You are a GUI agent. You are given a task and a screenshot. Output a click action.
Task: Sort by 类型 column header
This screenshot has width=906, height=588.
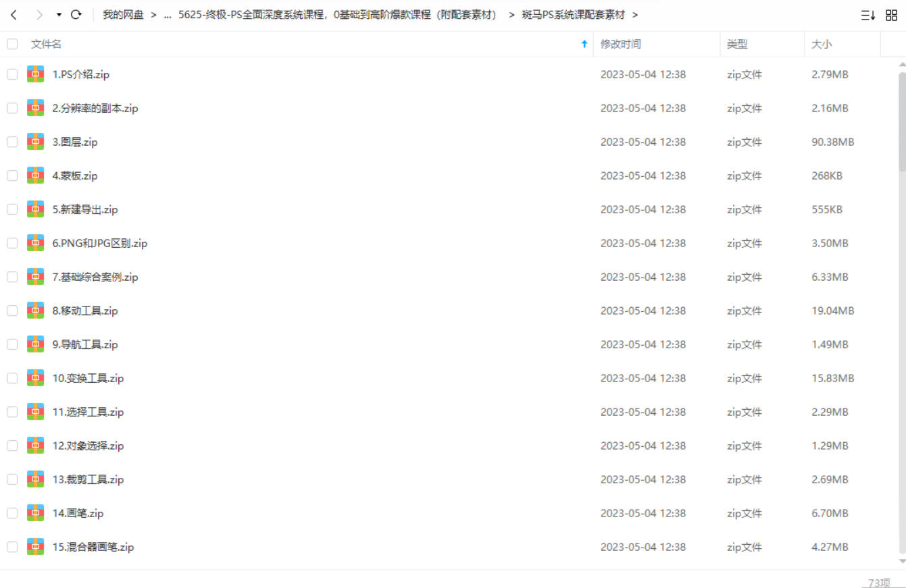point(737,44)
